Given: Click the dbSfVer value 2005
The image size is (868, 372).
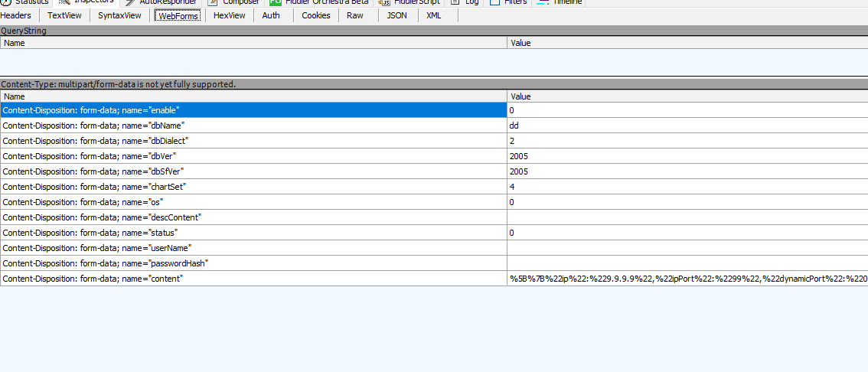Looking at the screenshot, I should [x=519, y=171].
